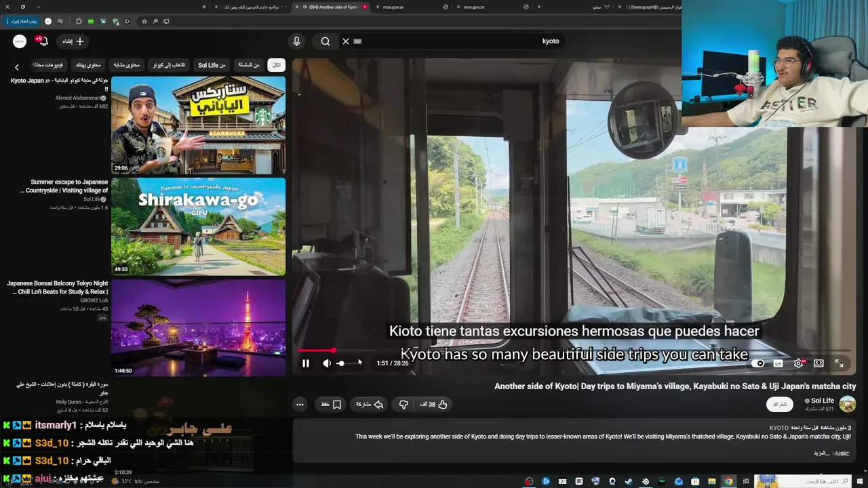Open a new browser tab with plus
868x488 pixels.
click(204, 7)
